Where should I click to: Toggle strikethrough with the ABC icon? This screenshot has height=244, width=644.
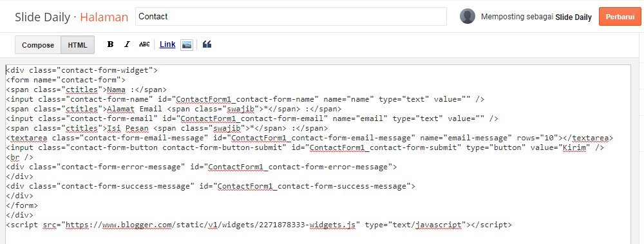(x=144, y=44)
